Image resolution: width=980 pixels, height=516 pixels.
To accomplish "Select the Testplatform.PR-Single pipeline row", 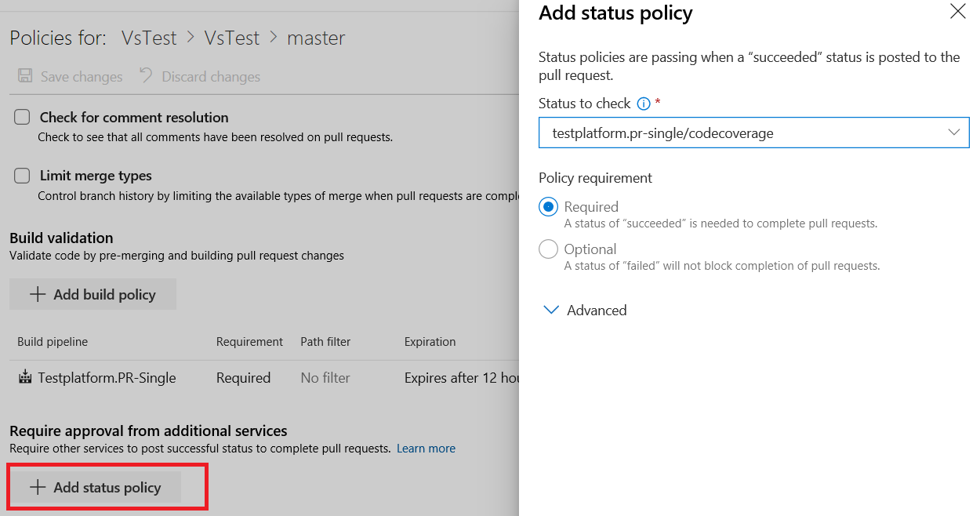I will point(105,377).
